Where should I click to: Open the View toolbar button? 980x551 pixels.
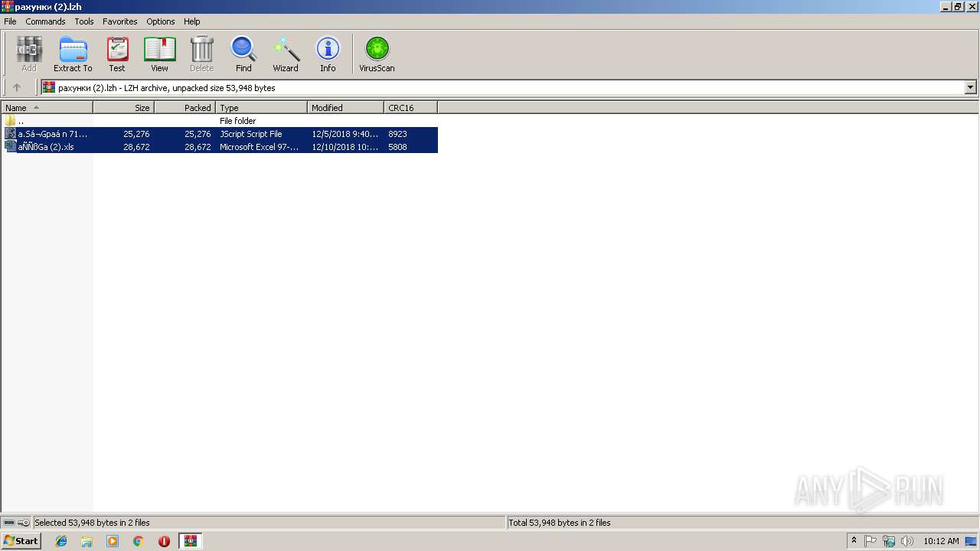(159, 54)
